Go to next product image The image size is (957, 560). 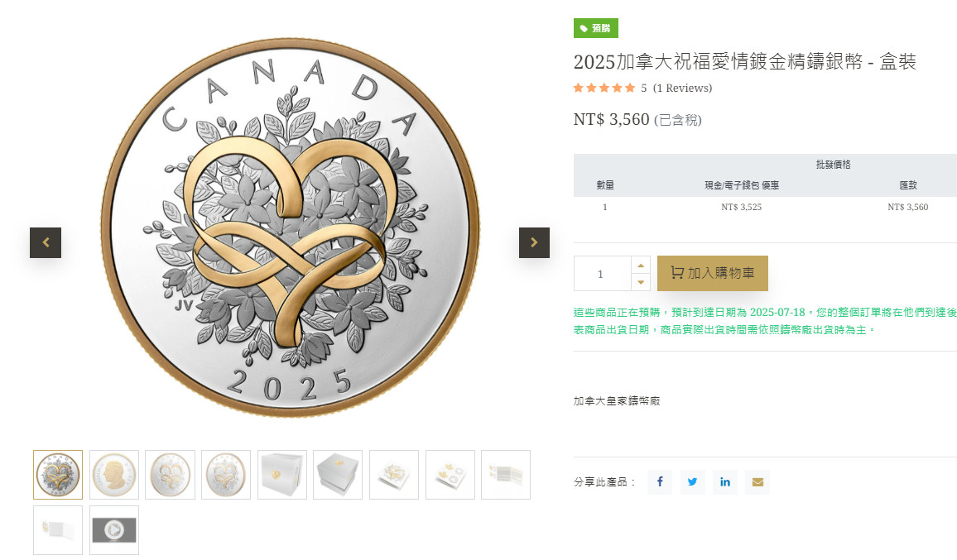(x=534, y=242)
